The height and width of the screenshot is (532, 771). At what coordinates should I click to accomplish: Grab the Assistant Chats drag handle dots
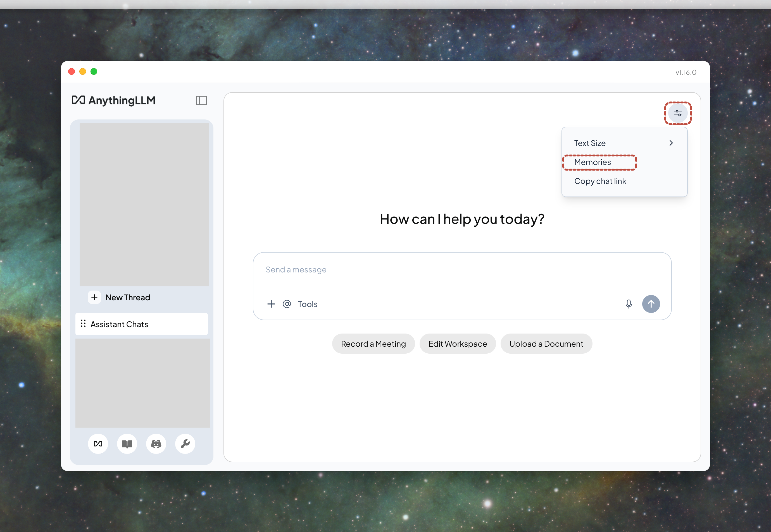[x=83, y=324]
